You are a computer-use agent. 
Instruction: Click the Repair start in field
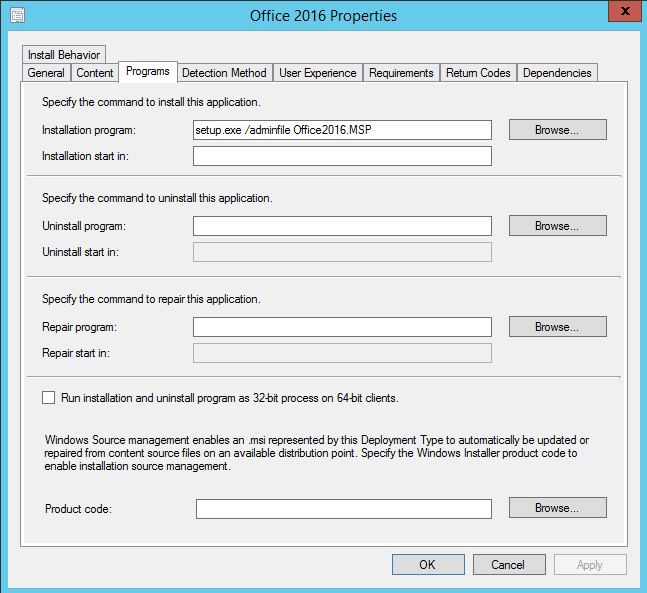[x=342, y=353]
